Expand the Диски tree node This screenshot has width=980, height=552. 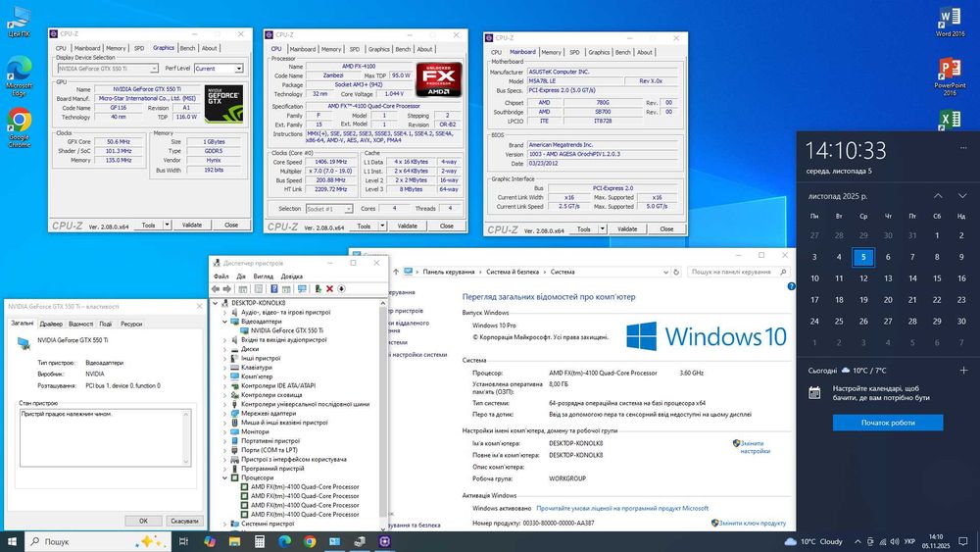(225, 349)
